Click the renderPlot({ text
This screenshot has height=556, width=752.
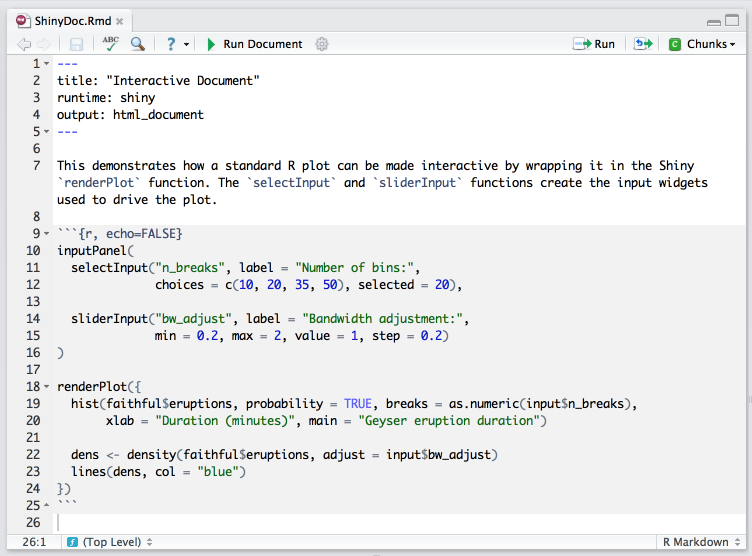[99, 387]
